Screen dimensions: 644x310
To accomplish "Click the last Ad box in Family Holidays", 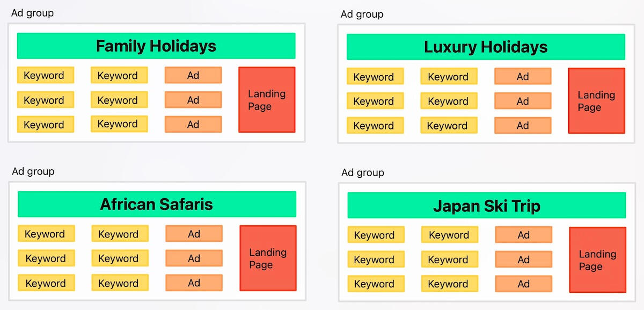I will (193, 125).
